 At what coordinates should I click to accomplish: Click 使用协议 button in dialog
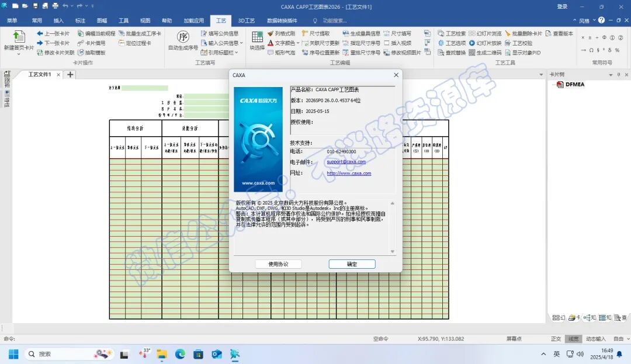point(279,264)
